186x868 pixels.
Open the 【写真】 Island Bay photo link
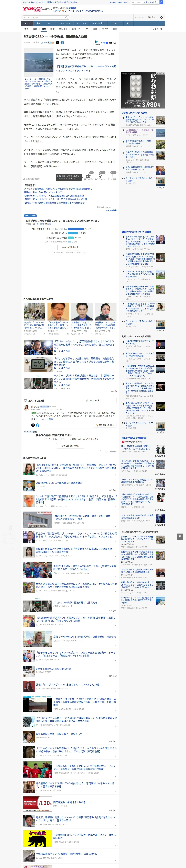[x=86, y=68]
